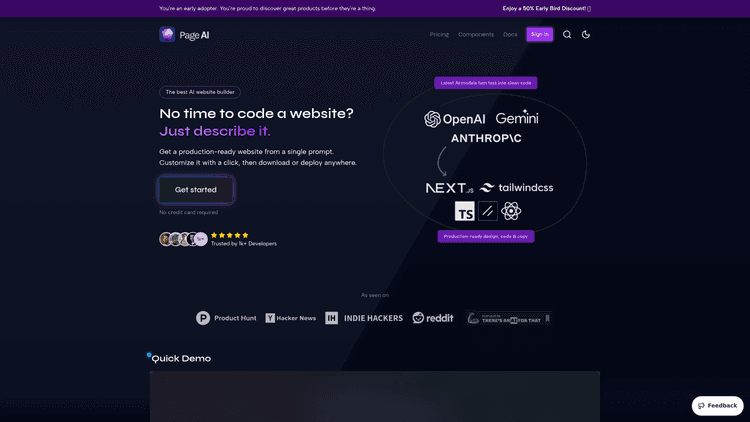Click the Next.js logo
The width and height of the screenshot is (750, 422).
click(x=450, y=188)
